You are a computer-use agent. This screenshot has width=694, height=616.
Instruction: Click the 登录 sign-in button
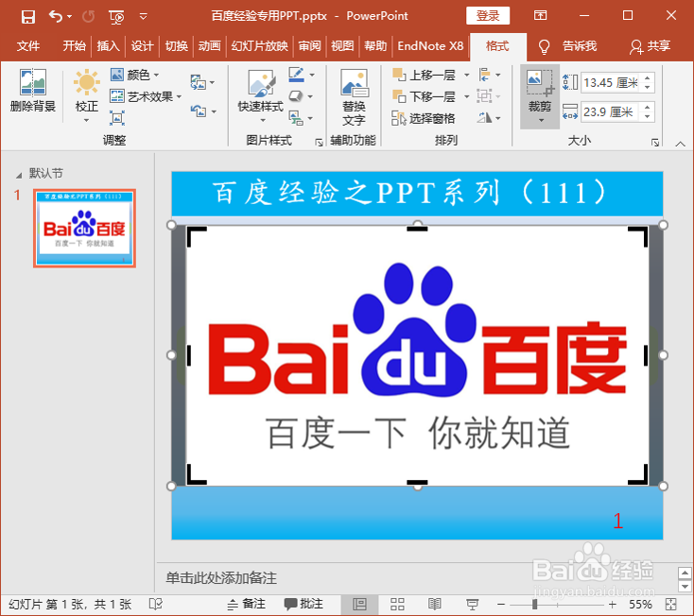(488, 16)
